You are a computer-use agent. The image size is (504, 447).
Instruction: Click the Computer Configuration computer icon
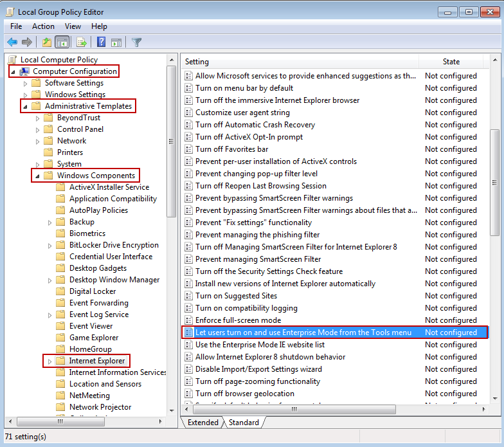coord(24,71)
